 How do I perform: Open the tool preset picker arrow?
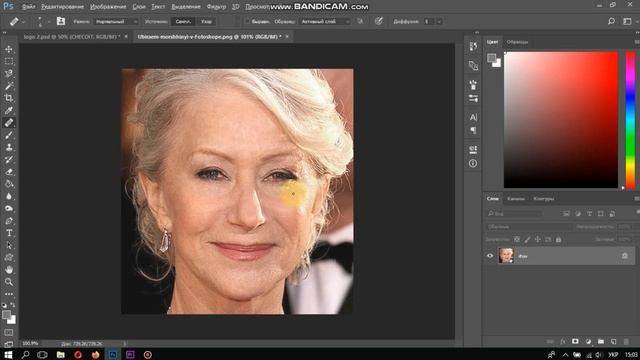(x=23, y=22)
